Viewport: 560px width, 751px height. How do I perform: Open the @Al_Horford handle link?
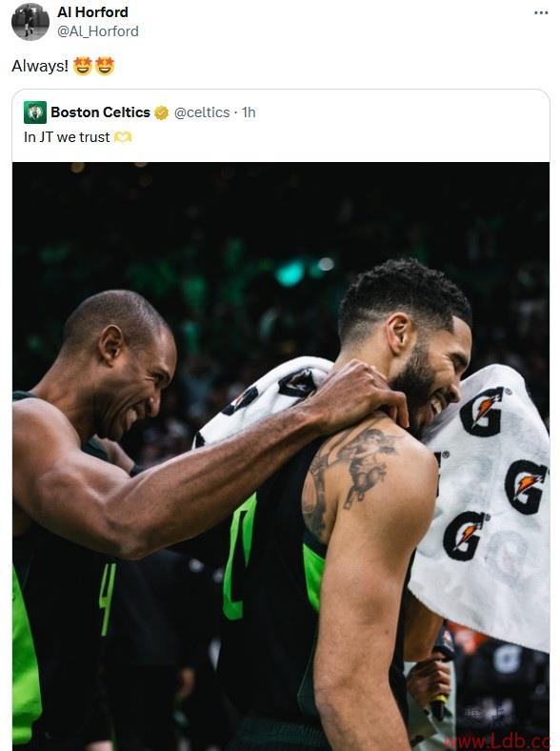(x=98, y=31)
